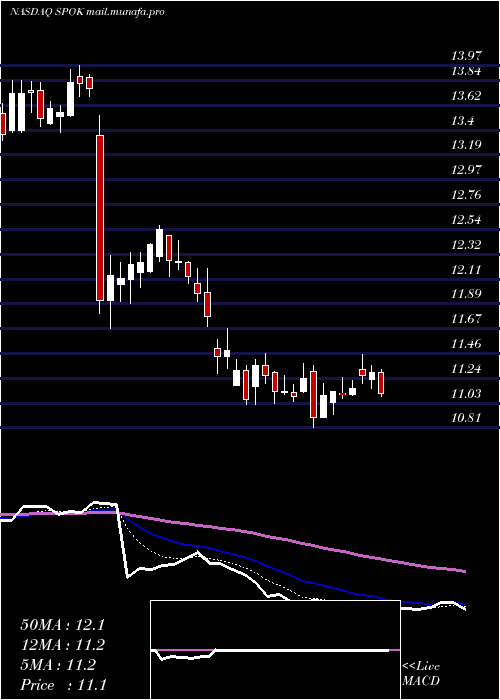Click the 13.62 price axis label

(467, 96)
